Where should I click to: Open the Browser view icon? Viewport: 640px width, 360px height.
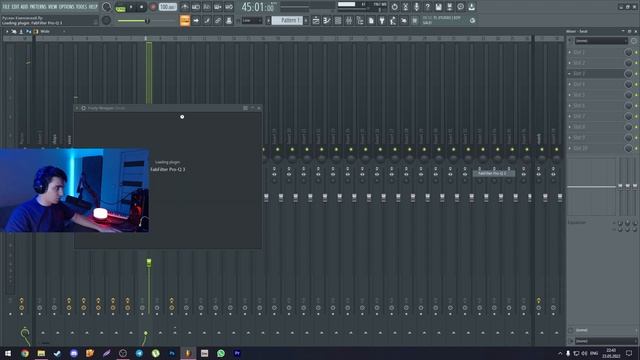tap(360, 20)
